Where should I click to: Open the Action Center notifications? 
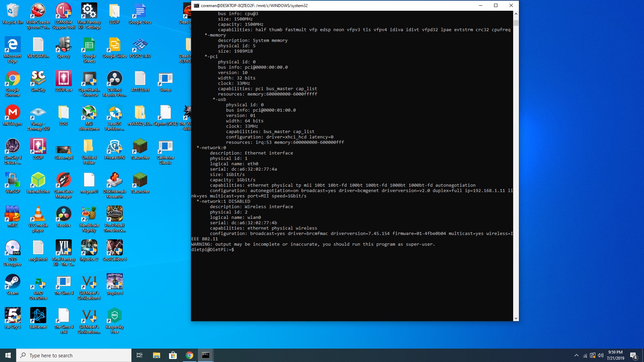pos(633,355)
